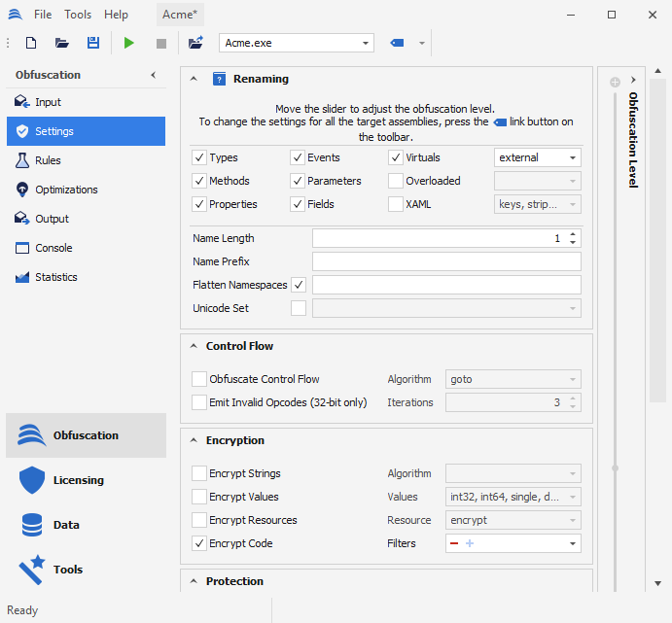This screenshot has height=623, width=672.
Task: Click the red minus icon in Filters
Action: (x=454, y=544)
